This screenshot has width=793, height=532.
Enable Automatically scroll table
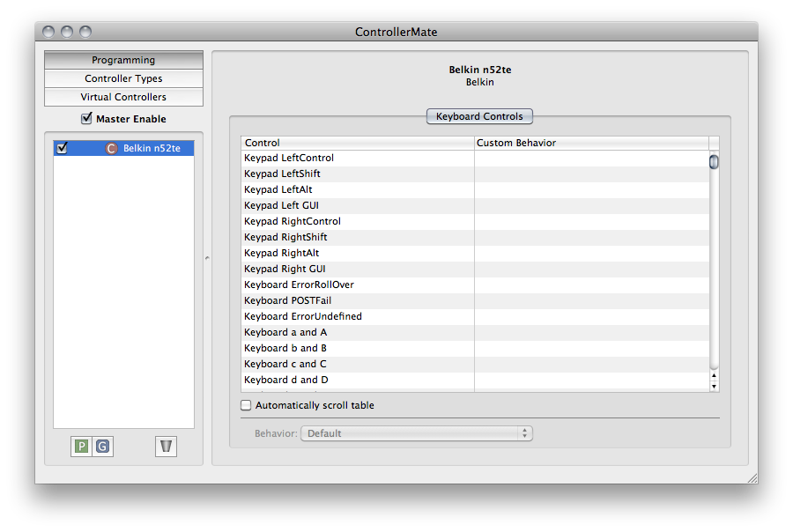click(247, 405)
